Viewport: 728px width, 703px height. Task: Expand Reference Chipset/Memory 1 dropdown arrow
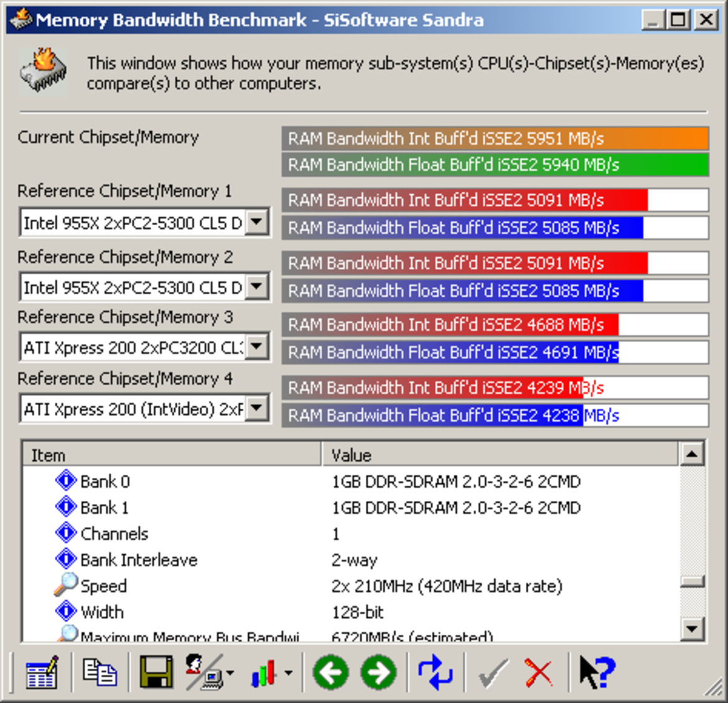[x=257, y=223]
